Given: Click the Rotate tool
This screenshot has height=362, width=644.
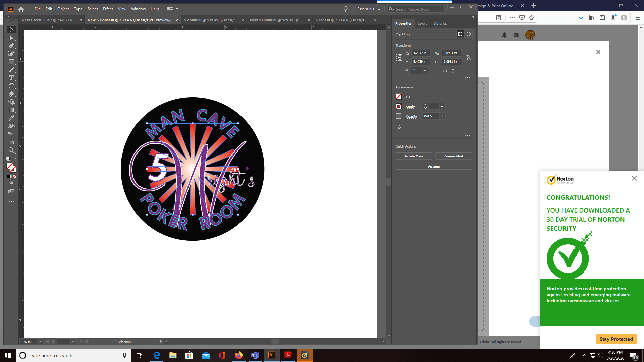Looking at the screenshot, I should pyautogui.click(x=11, y=86).
